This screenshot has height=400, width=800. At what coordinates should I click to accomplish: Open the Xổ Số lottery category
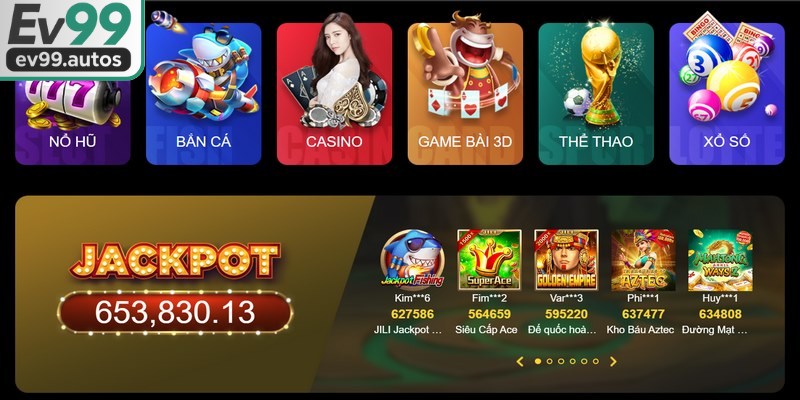pos(727,94)
